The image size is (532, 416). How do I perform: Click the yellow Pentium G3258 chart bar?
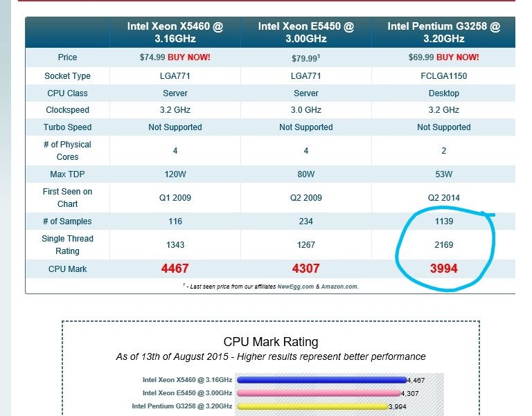[312, 406]
